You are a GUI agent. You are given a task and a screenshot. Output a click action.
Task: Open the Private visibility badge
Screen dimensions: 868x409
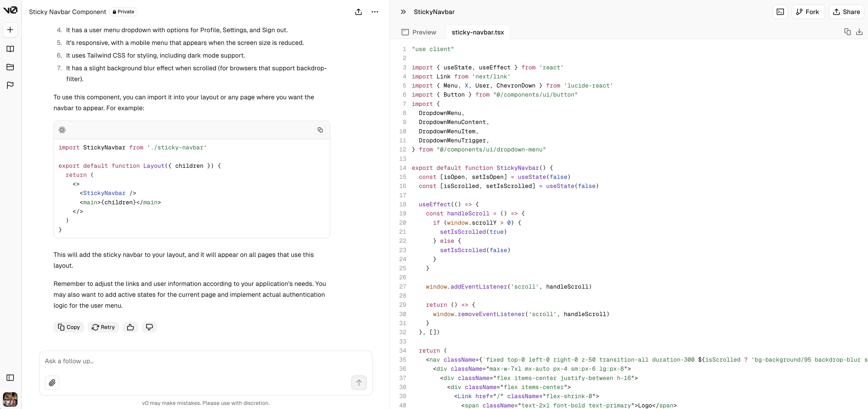tap(123, 12)
